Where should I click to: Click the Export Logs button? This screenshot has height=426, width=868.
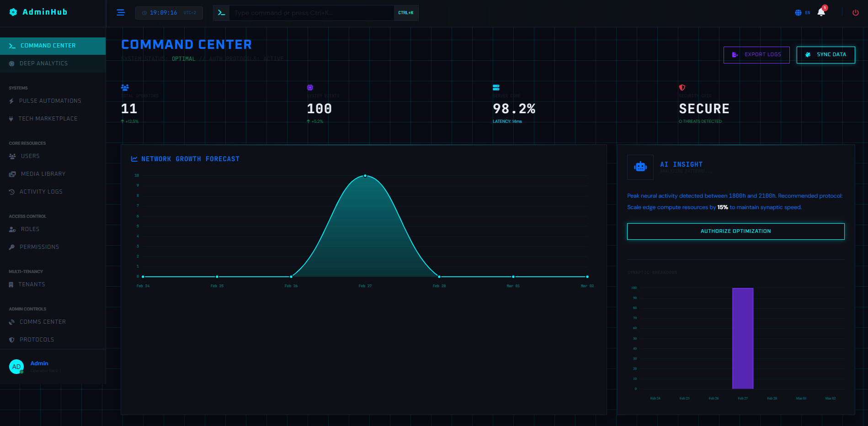pos(756,54)
